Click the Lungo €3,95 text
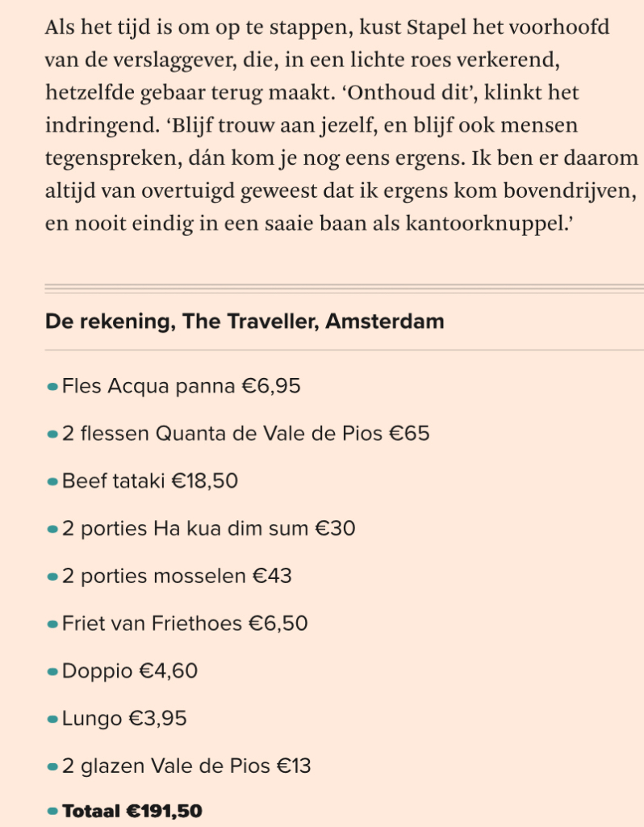 pyautogui.click(x=124, y=719)
